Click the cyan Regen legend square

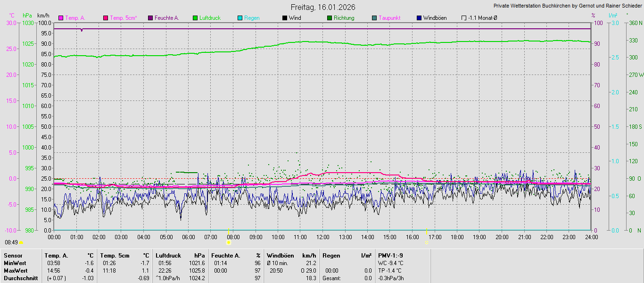pos(240,18)
